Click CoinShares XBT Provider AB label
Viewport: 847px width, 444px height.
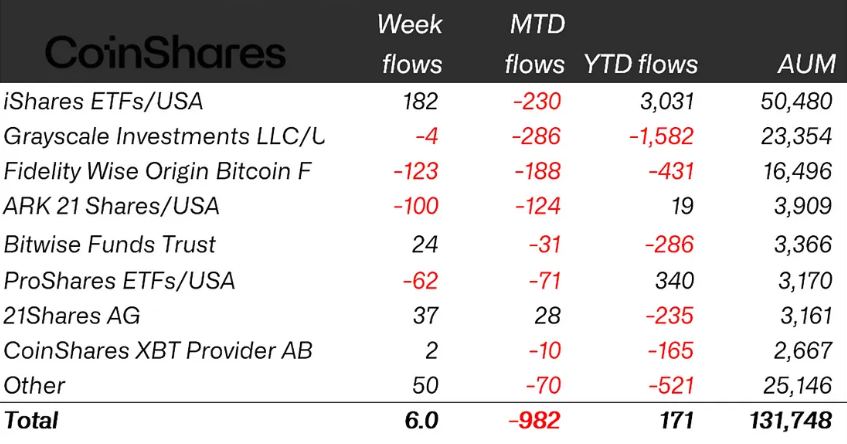pyautogui.click(x=158, y=351)
